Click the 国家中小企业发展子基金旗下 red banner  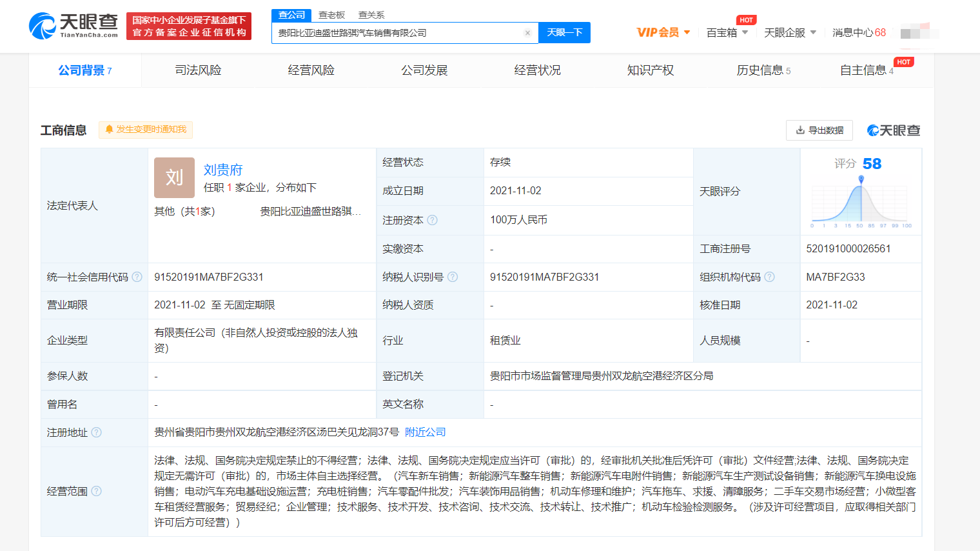coord(189,26)
